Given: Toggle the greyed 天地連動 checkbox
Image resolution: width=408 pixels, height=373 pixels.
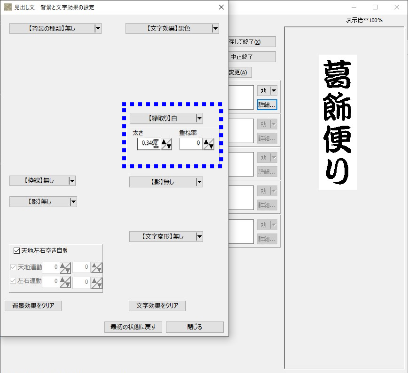Looking at the screenshot, I should (x=13, y=267).
